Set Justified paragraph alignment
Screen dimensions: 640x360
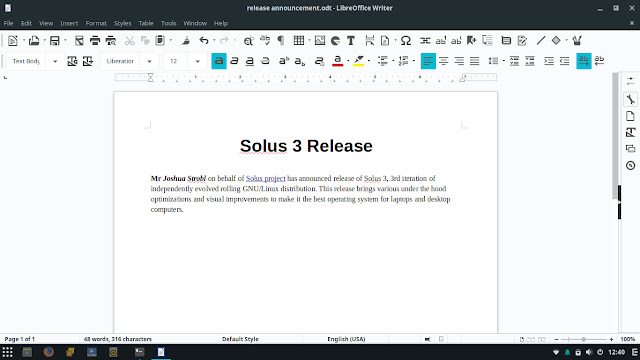474,61
